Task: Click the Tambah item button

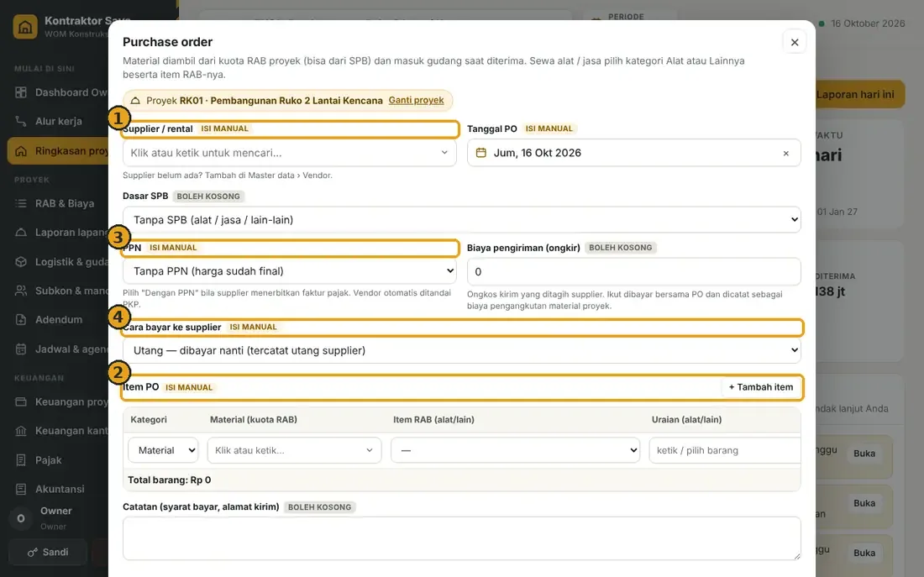Action: [x=761, y=387]
